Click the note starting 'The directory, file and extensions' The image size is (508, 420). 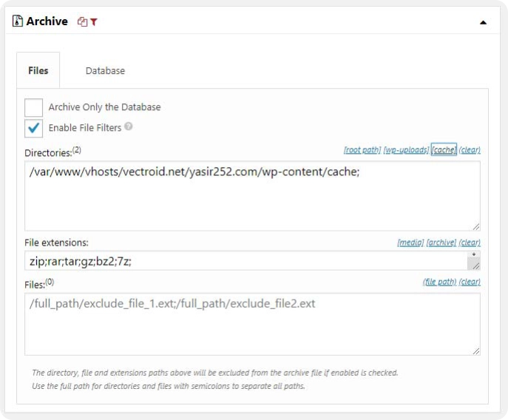[x=214, y=373]
